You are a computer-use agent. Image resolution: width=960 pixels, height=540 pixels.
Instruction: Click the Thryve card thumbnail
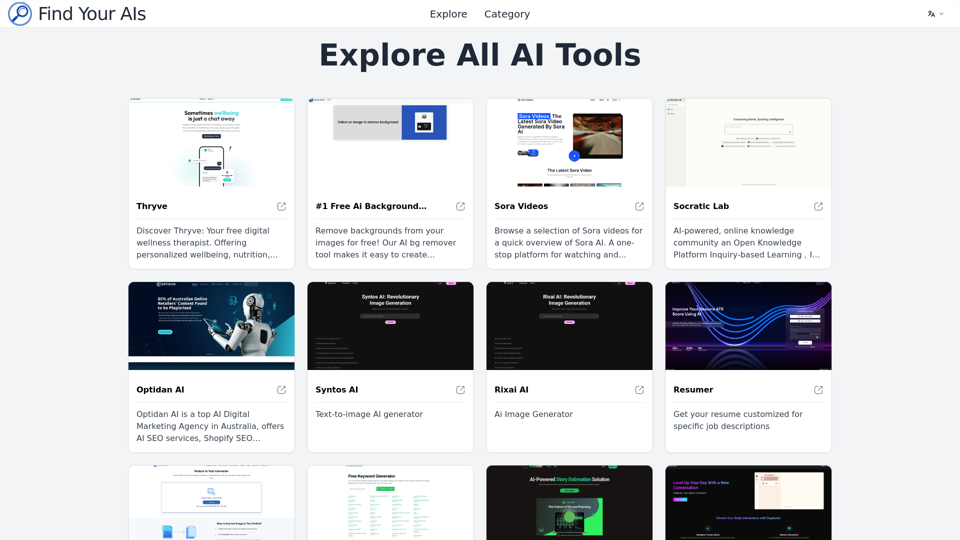pos(211,143)
